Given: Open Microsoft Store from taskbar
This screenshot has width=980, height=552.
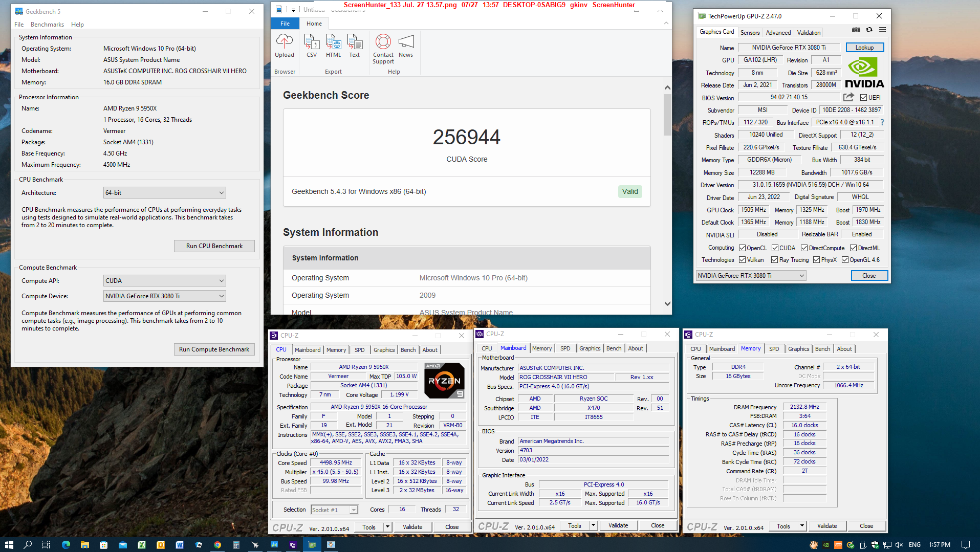Looking at the screenshot, I should pos(104,544).
